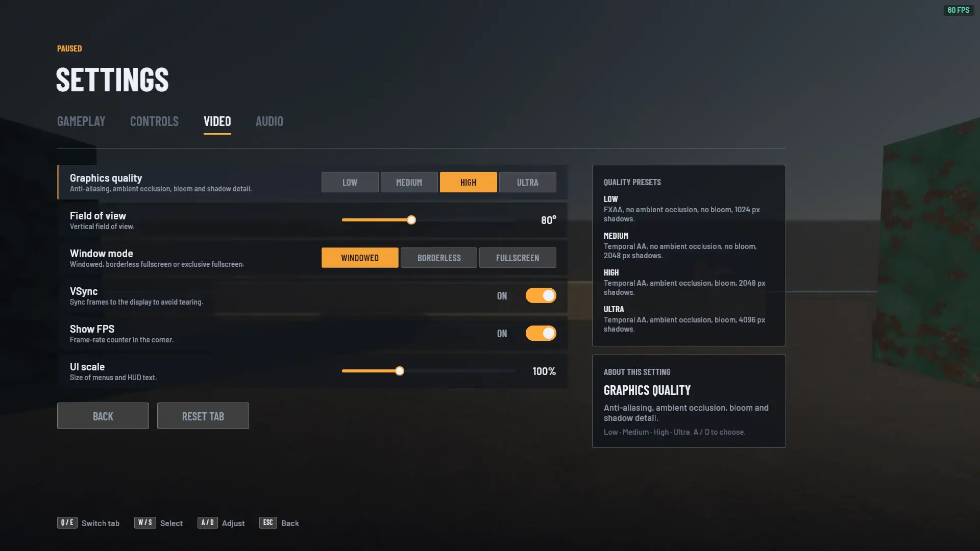Click the HIGH preset heading in Quality Presets

pos(611,272)
